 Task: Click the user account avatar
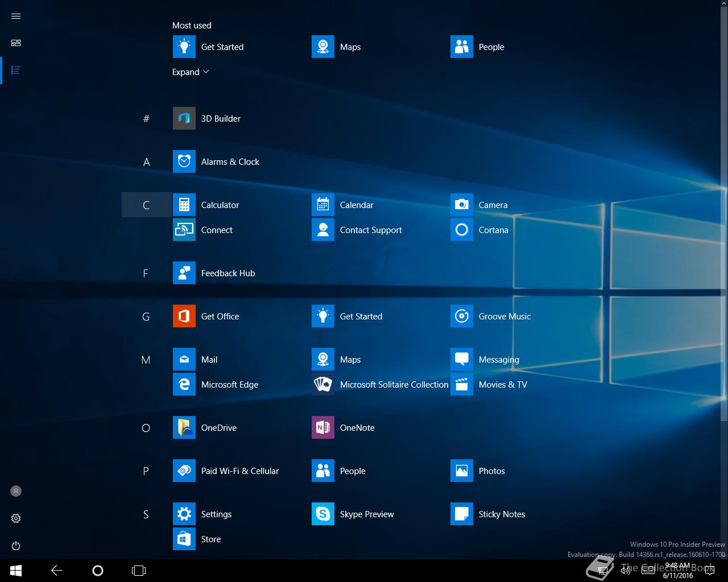pyautogui.click(x=16, y=491)
